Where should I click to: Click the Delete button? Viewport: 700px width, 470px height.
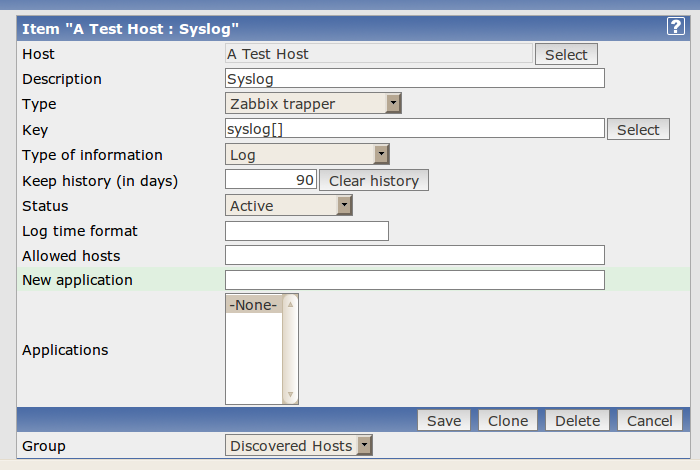pyautogui.click(x=578, y=421)
